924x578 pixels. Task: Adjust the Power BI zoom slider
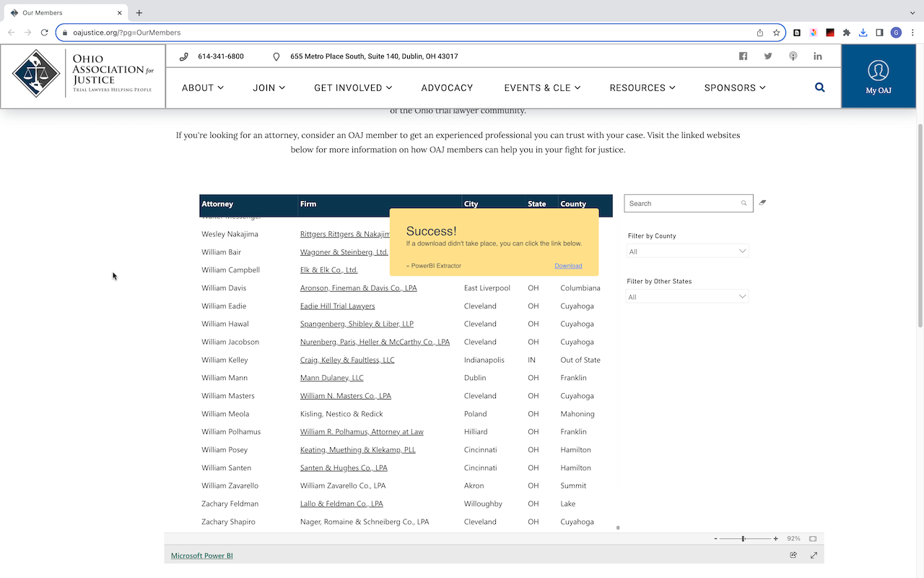coord(743,538)
